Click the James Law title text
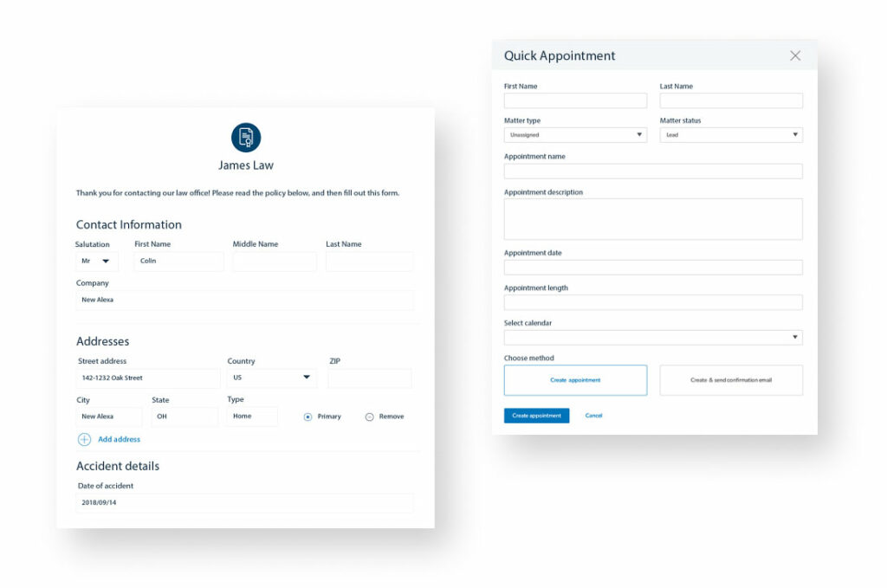 pos(246,165)
